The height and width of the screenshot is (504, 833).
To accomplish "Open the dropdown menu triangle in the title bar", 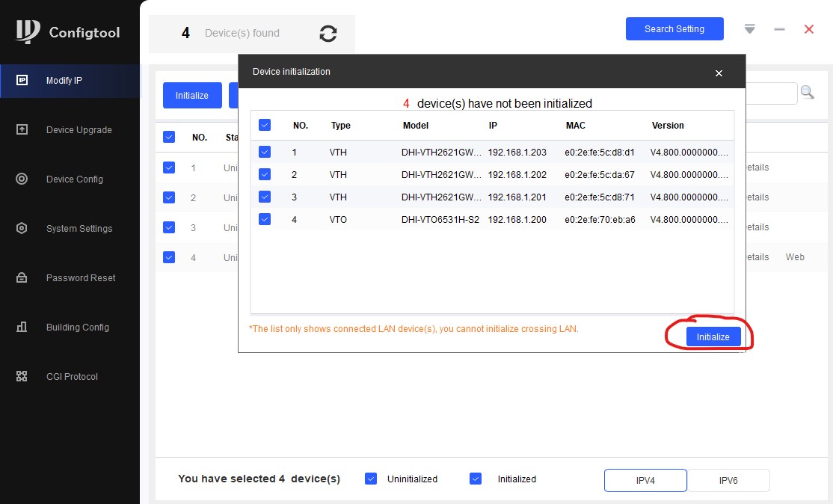I will [x=750, y=29].
